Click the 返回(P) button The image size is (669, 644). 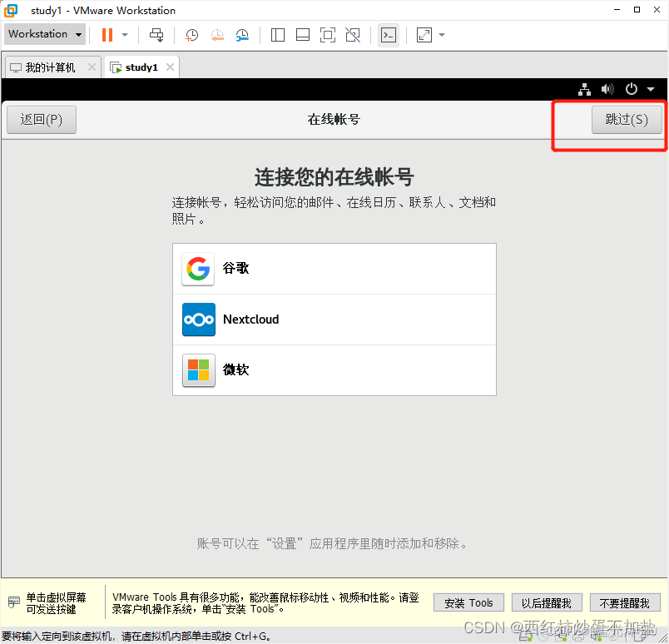[x=42, y=120]
